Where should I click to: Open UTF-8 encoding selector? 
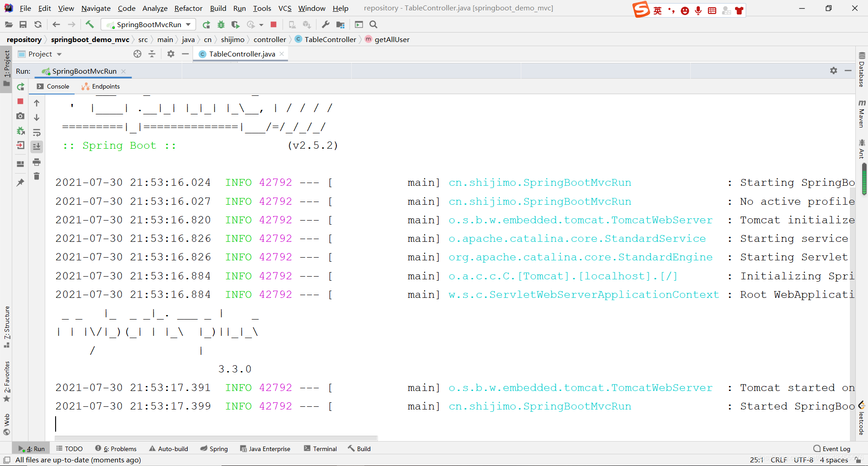803,460
